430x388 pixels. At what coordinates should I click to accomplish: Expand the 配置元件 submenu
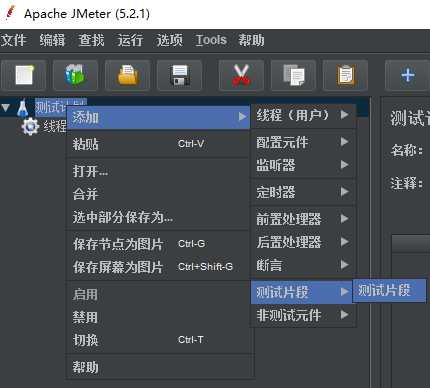pyautogui.click(x=303, y=142)
